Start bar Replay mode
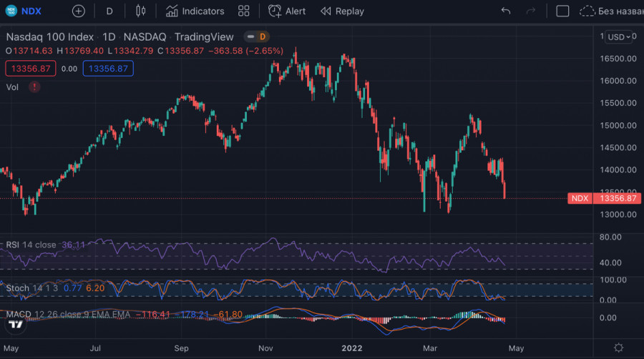Viewport: 644px width, 359px height. coord(342,11)
